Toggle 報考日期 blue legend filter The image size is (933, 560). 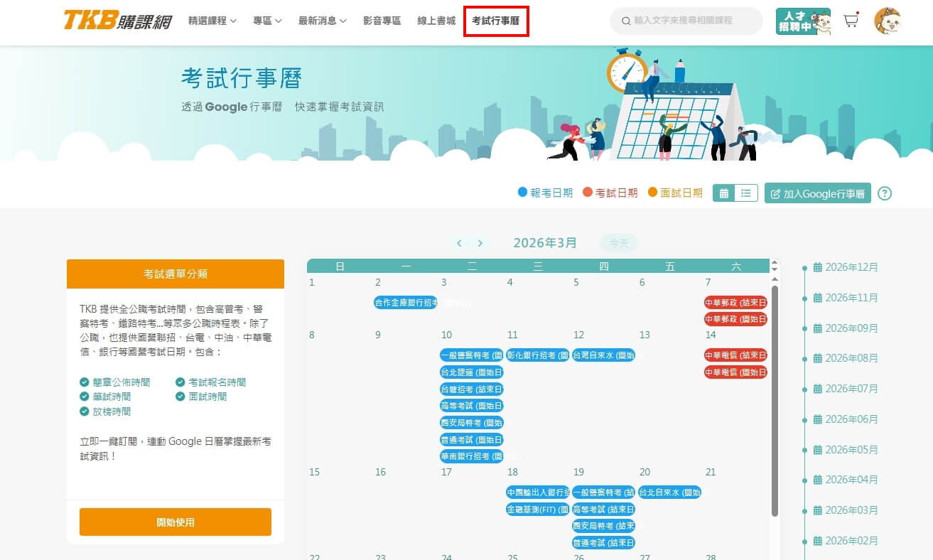point(545,193)
